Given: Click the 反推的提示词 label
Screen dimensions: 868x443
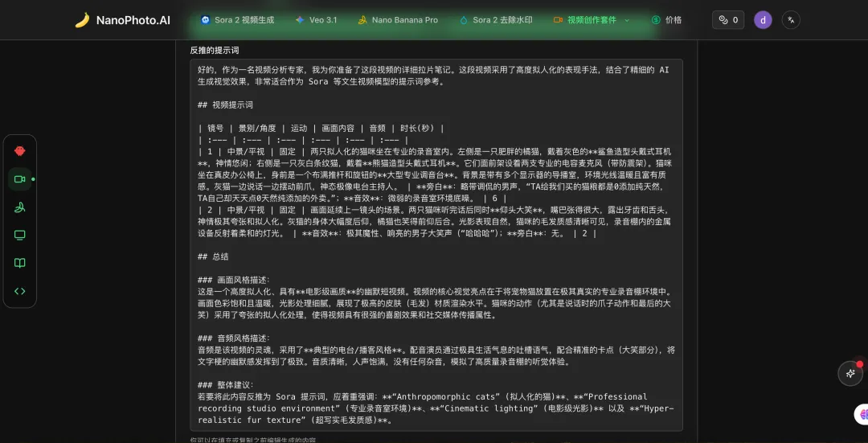Looking at the screenshot, I should tap(215, 51).
